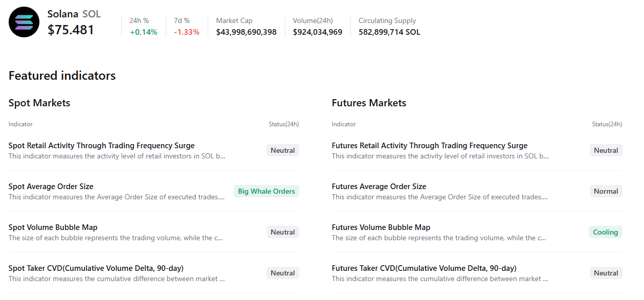This screenshot has height=300, width=644.
Task: Click the -1.33% 7d change value
Action: point(187,32)
